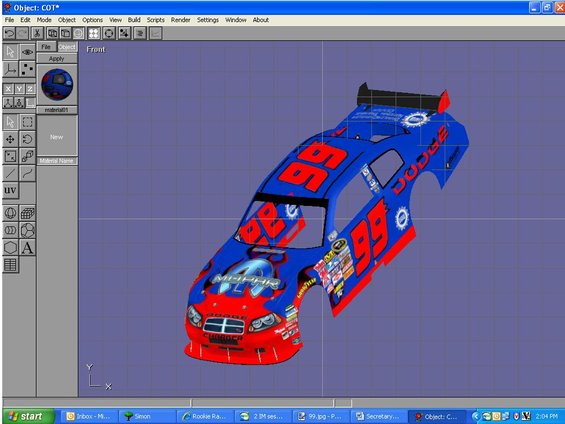This screenshot has height=424, width=565.
Task: Add an N-gon hexagon shape
Action: pyautogui.click(x=10, y=247)
